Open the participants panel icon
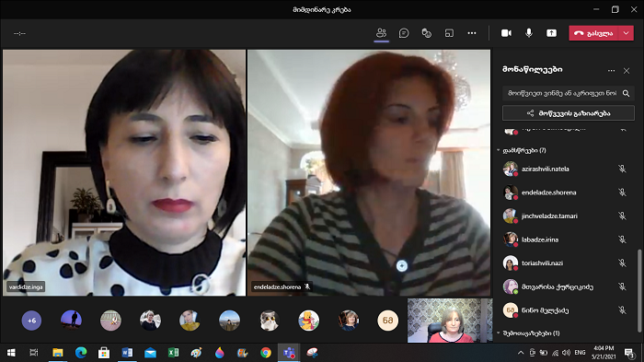The width and height of the screenshot is (644, 362). point(382,33)
